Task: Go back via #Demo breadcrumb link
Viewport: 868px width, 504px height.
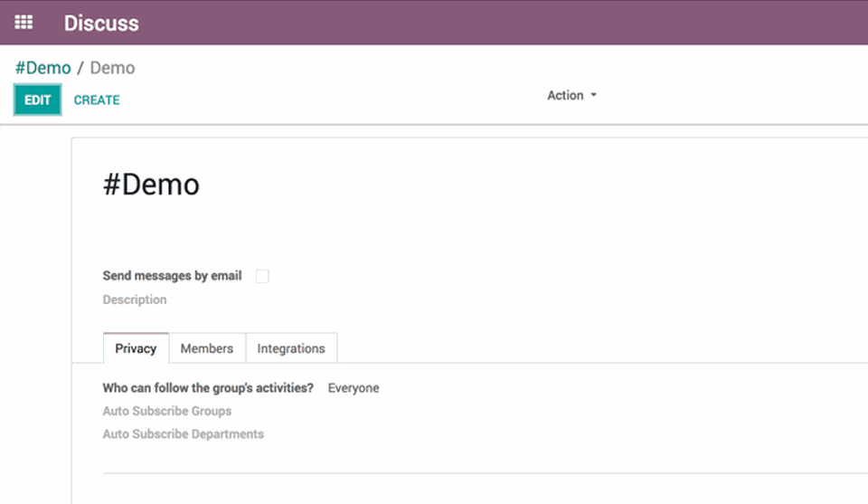Action: (42, 68)
